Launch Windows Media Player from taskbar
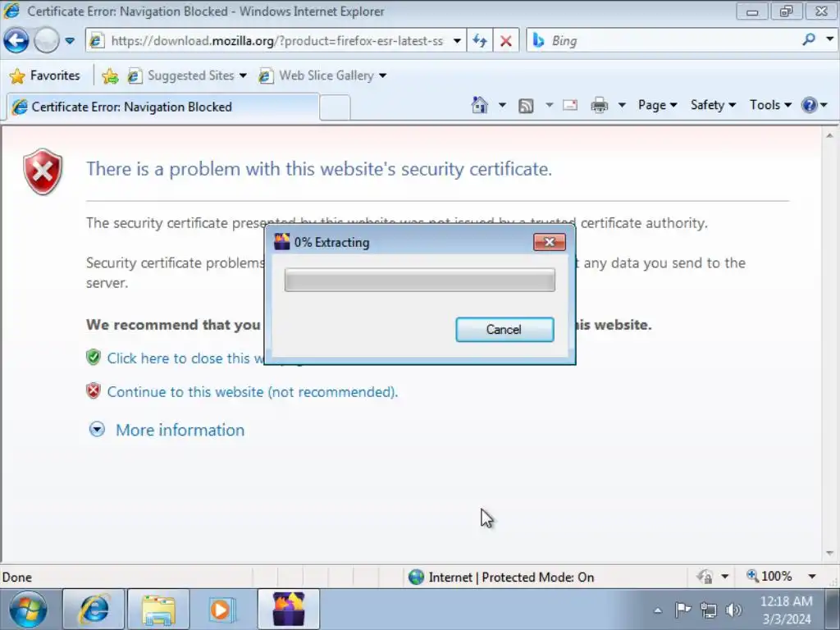The image size is (840, 630). pos(221,609)
